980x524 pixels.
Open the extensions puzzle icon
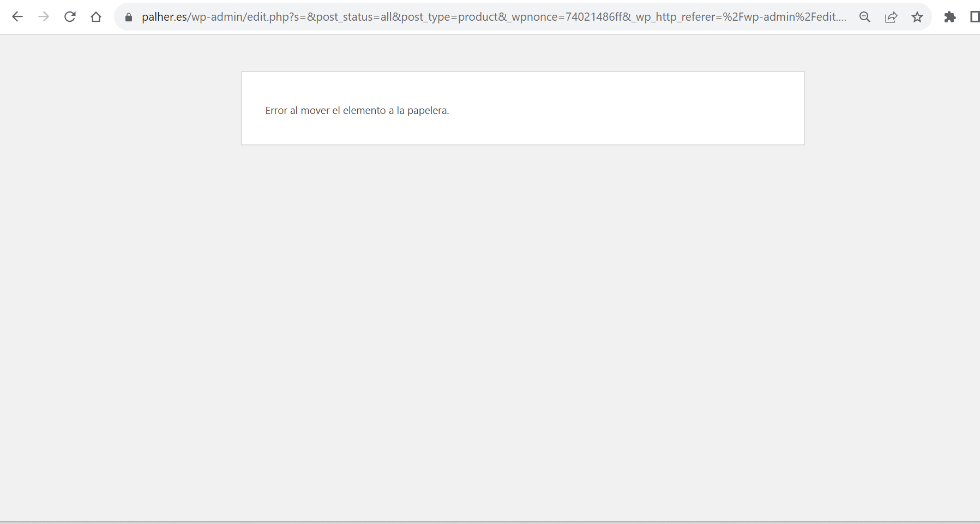(x=950, y=17)
